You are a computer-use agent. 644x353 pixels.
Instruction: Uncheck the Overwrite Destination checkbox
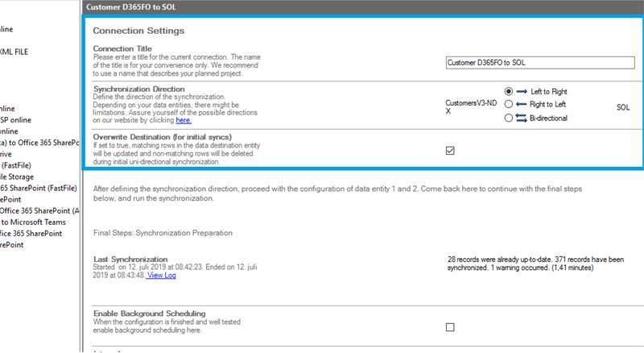tap(450, 150)
